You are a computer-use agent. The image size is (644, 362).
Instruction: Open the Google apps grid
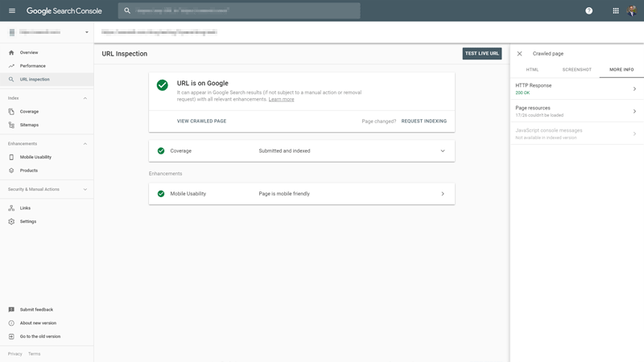616,10
